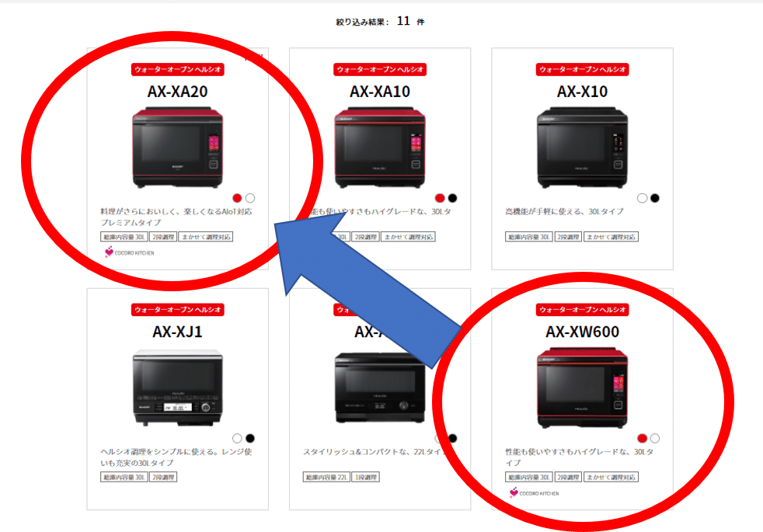Click the 総庫内容量 30L tag on AX-XW600
Viewport: 763px width, 532px height.
pyautogui.click(x=529, y=477)
